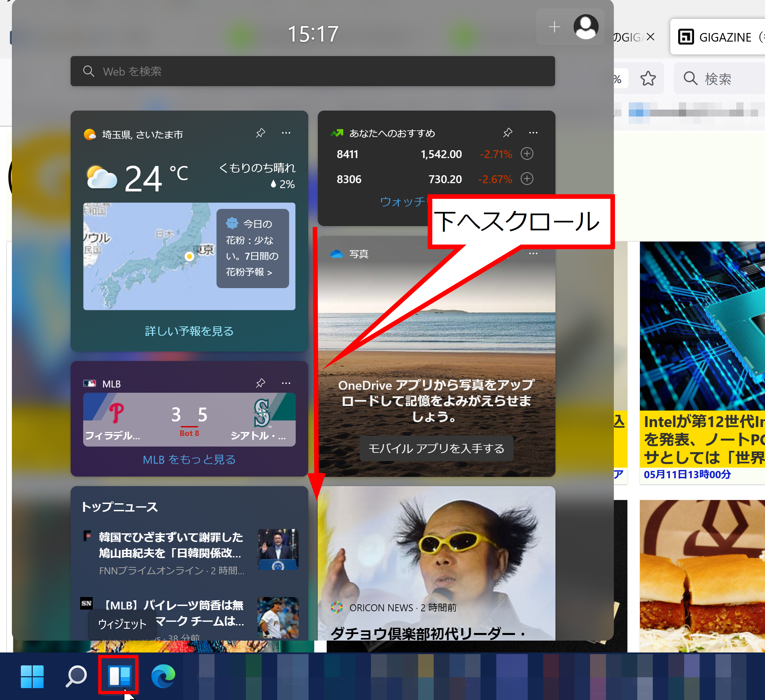This screenshot has height=700, width=765.
Task: Pin the stock recommendations widget
Action: click(507, 133)
